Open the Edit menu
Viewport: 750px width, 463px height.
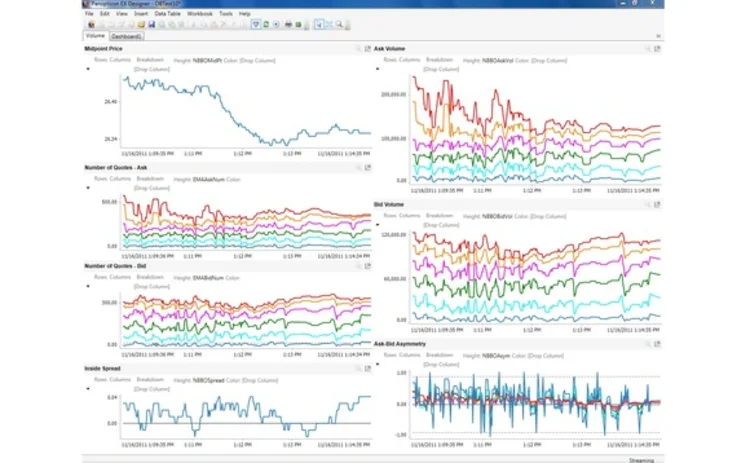point(105,14)
